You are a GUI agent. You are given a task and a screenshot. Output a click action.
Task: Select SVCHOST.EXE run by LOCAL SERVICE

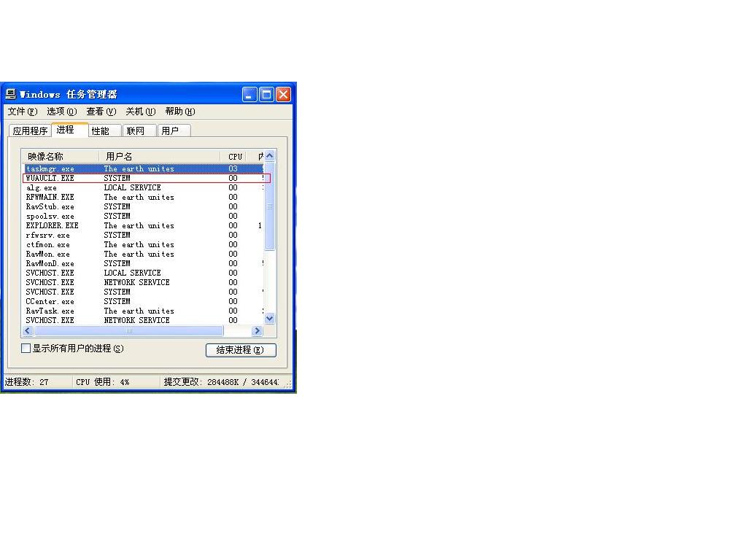143,273
